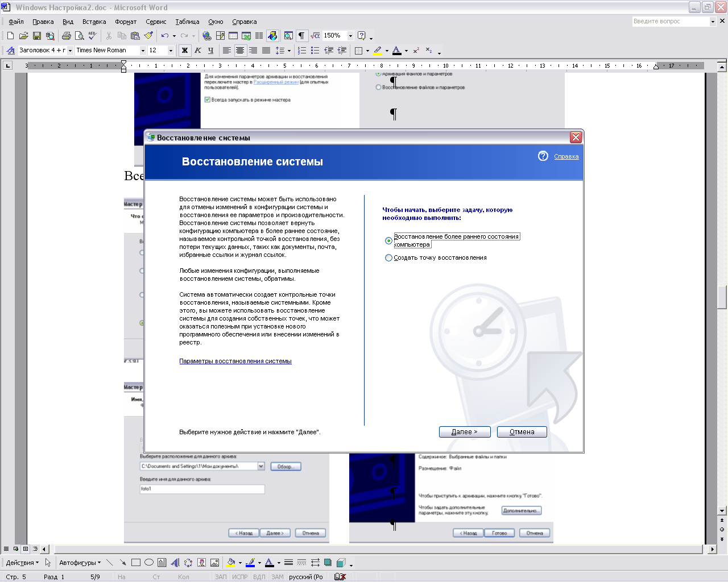Screen dimensions: 728x582
Task: Toggle justify alignment
Action: point(266,51)
